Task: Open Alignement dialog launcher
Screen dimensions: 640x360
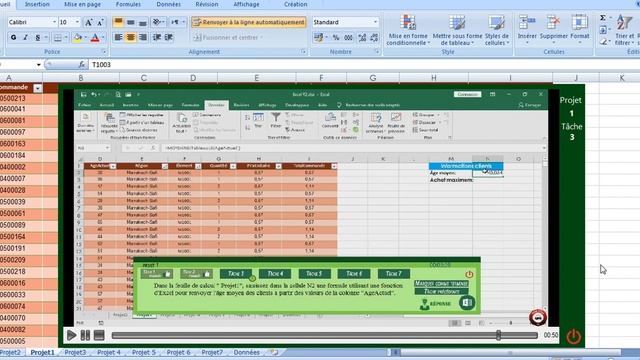Action: point(303,52)
